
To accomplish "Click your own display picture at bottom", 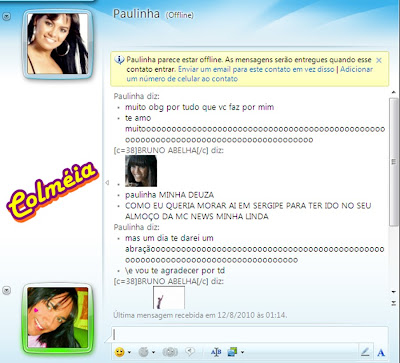I will tap(57, 318).
